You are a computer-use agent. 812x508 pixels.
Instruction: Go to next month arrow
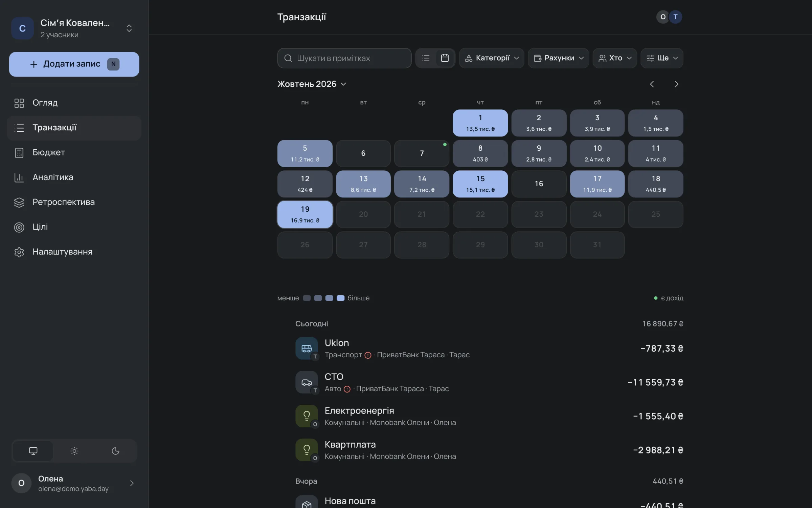(676, 84)
